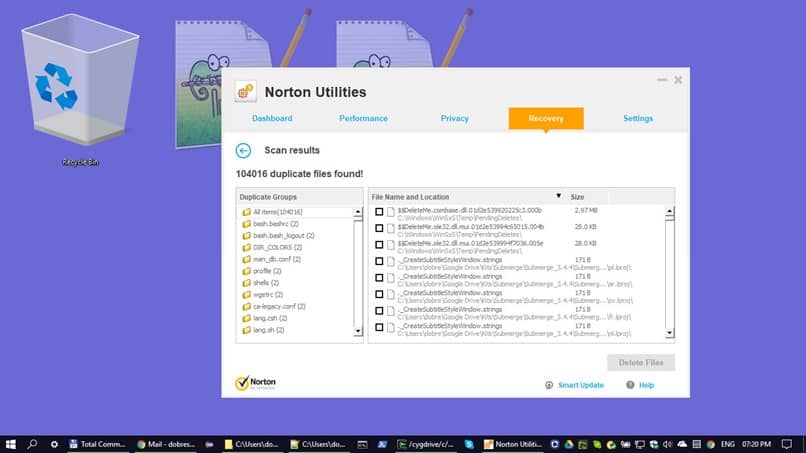Open the Windows Start menu

10,444
